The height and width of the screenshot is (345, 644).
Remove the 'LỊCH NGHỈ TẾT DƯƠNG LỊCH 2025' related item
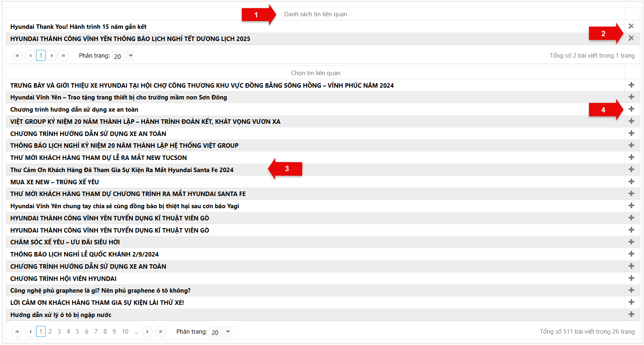pyautogui.click(x=631, y=38)
